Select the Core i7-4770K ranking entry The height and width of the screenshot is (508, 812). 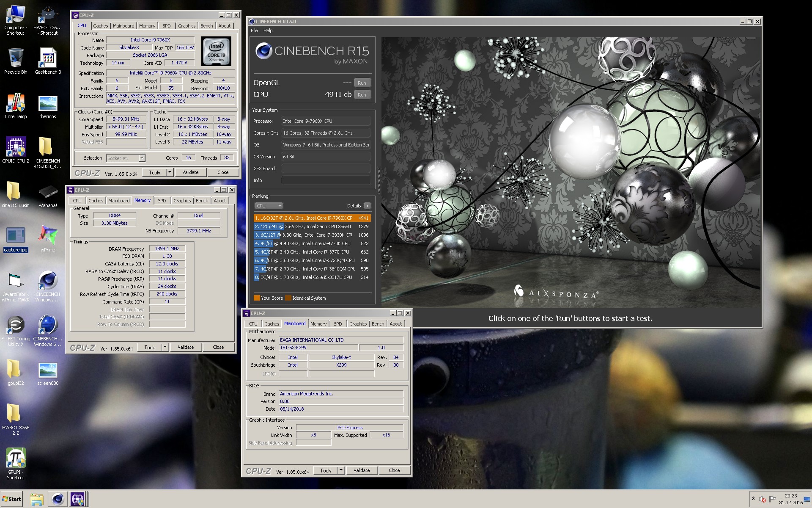click(312, 243)
